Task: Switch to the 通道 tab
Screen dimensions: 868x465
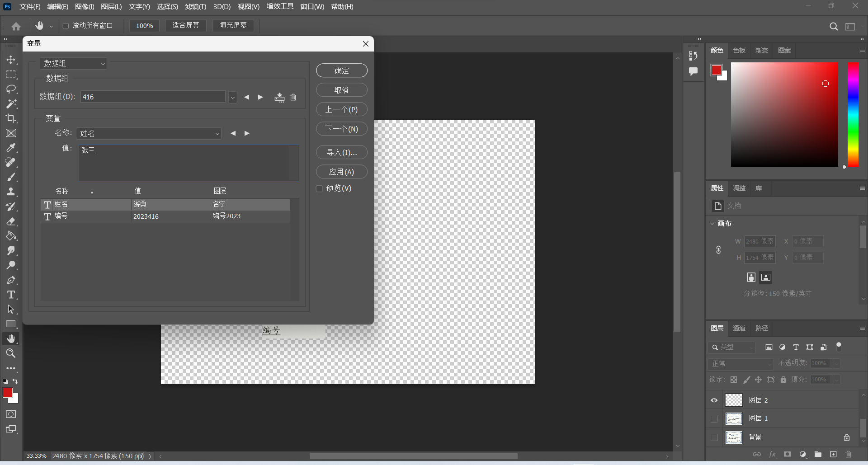Action: (739, 328)
